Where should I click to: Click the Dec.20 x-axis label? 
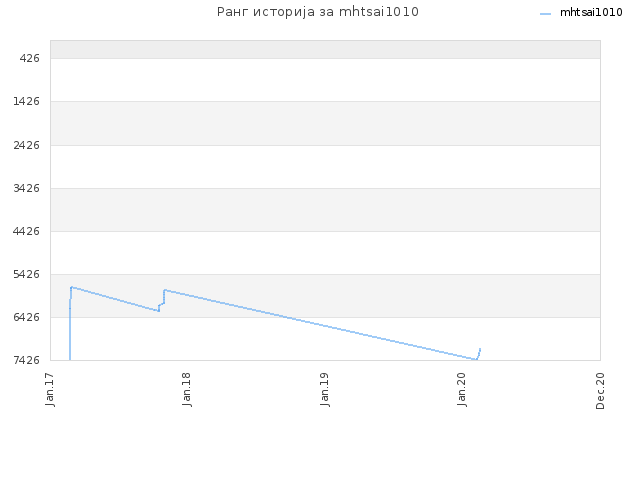(x=600, y=391)
